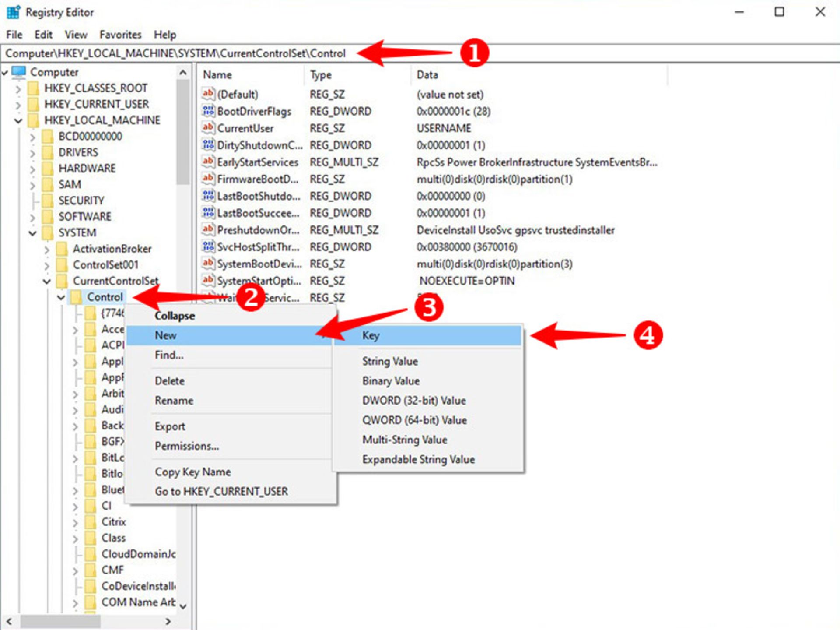This screenshot has height=630, width=840.
Task: Expand the DRIVERS tree node
Action: pos(32,152)
